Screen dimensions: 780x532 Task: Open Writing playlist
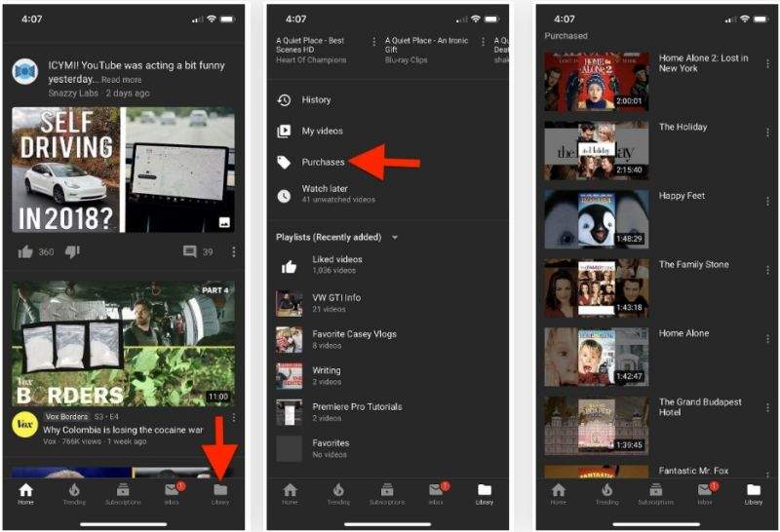click(x=387, y=376)
